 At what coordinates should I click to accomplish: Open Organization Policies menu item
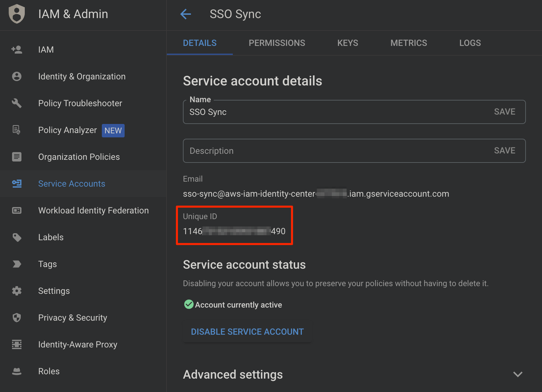83,157
